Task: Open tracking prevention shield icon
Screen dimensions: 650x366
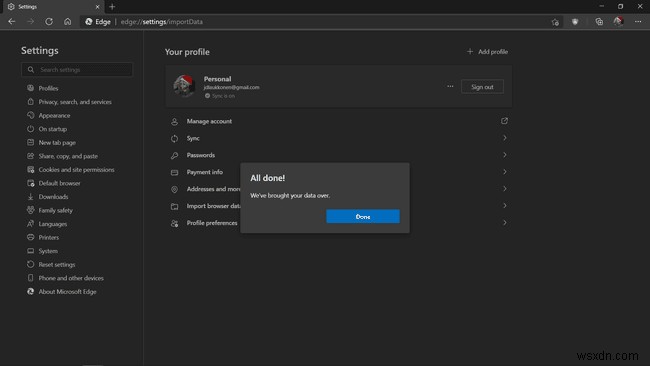Action: point(575,22)
